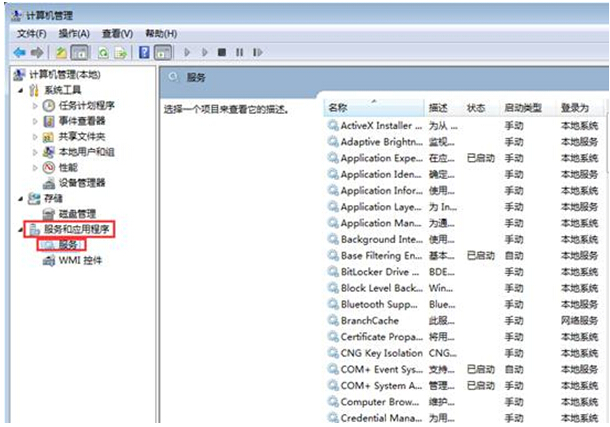Select 任务计划程序 in the tree
This screenshot has height=427, width=610.
pyautogui.click(x=86, y=105)
